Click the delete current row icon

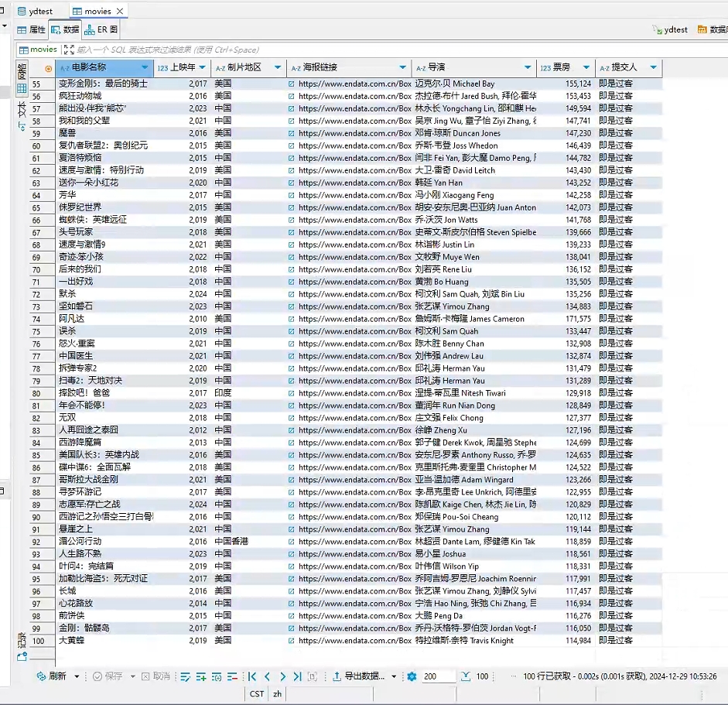232,676
